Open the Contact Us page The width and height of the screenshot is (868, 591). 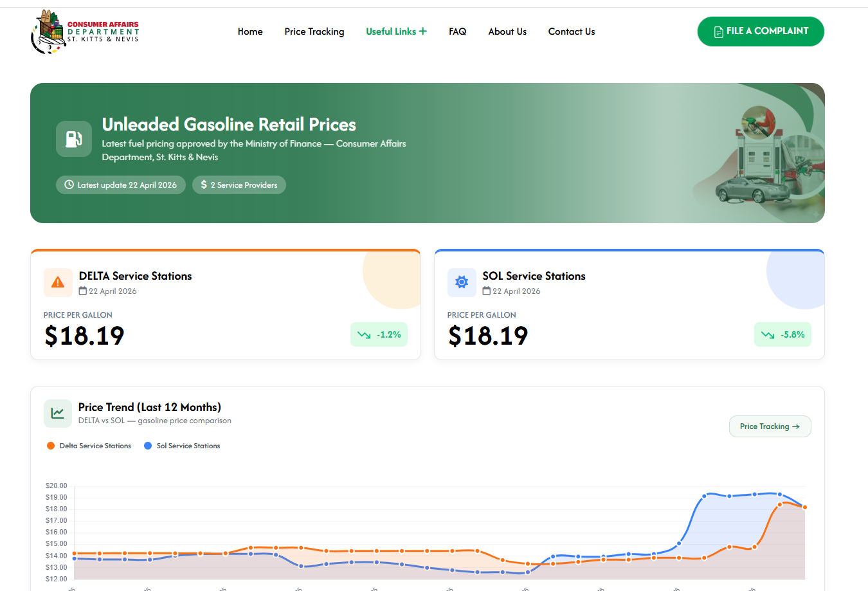572,32
